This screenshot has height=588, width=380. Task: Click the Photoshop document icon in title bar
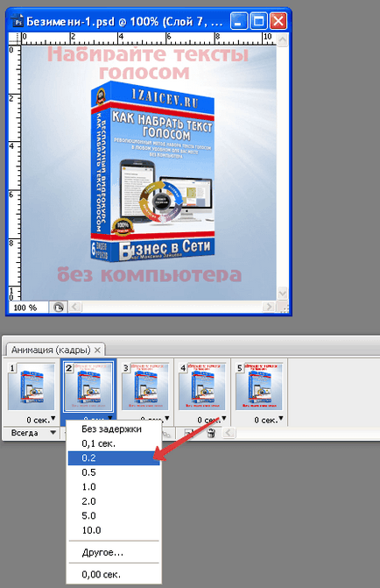click(x=18, y=22)
